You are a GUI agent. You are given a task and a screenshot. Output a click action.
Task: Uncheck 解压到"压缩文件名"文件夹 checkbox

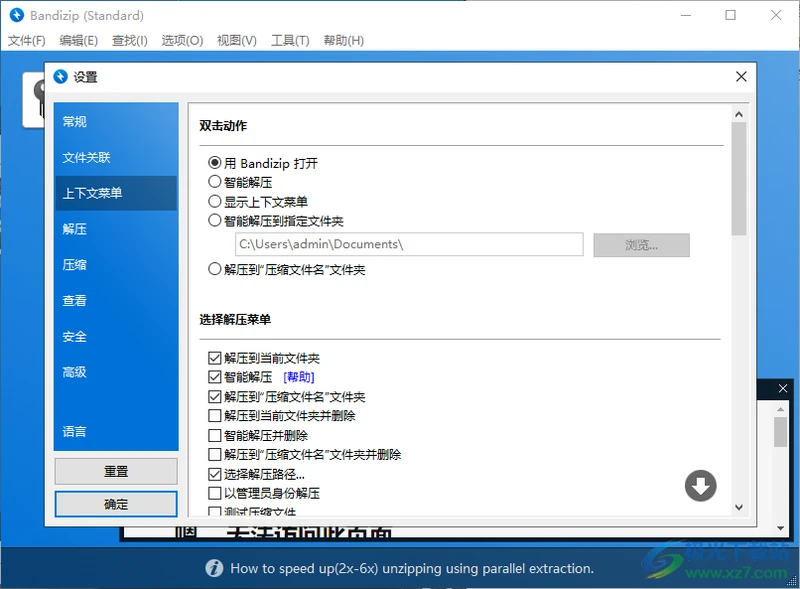[215, 397]
